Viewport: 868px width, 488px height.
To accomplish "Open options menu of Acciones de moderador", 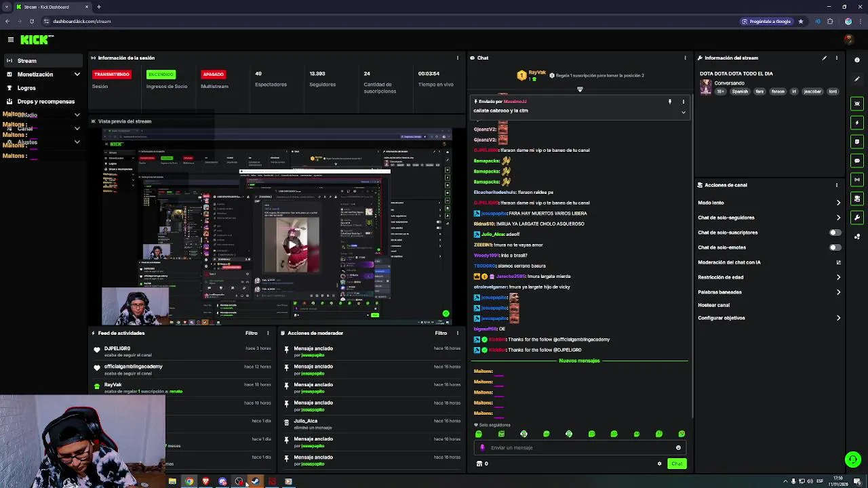I will point(458,333).
